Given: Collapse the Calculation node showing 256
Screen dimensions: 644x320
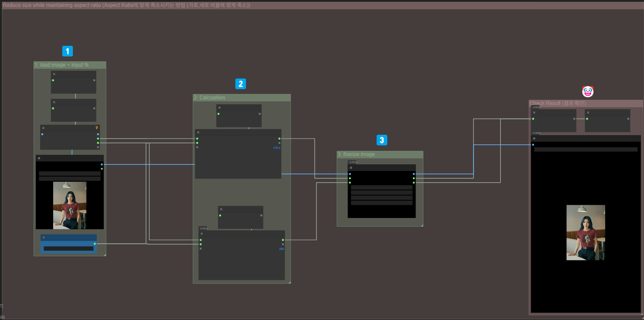Looking at the screenshot, I should pos(201,234).
